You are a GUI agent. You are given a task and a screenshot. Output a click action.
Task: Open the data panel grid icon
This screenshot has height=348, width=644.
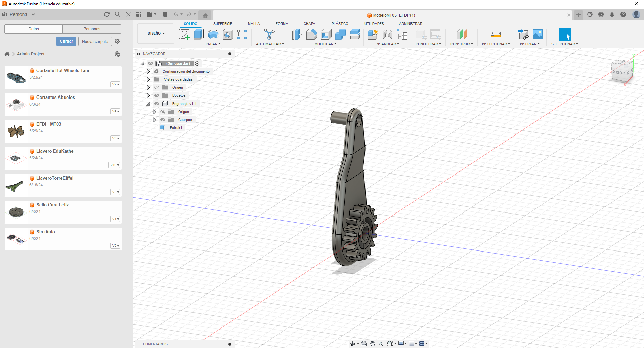tap(139, 14)
